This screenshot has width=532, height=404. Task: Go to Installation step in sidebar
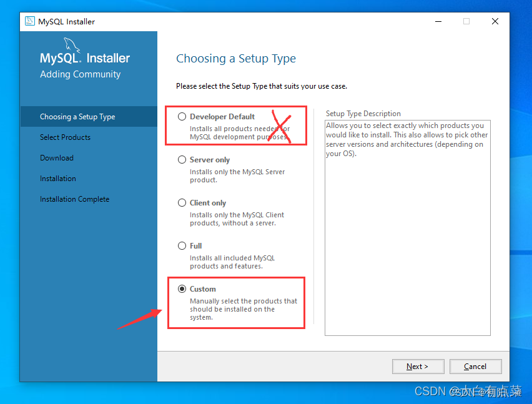click(x=57, y=179)
